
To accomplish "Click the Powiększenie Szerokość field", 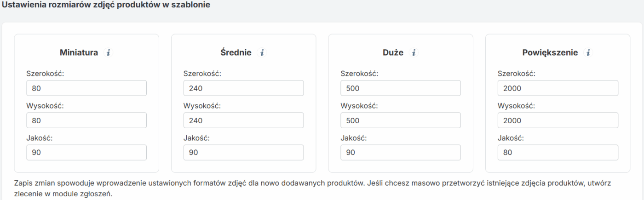I will point(558,88).
